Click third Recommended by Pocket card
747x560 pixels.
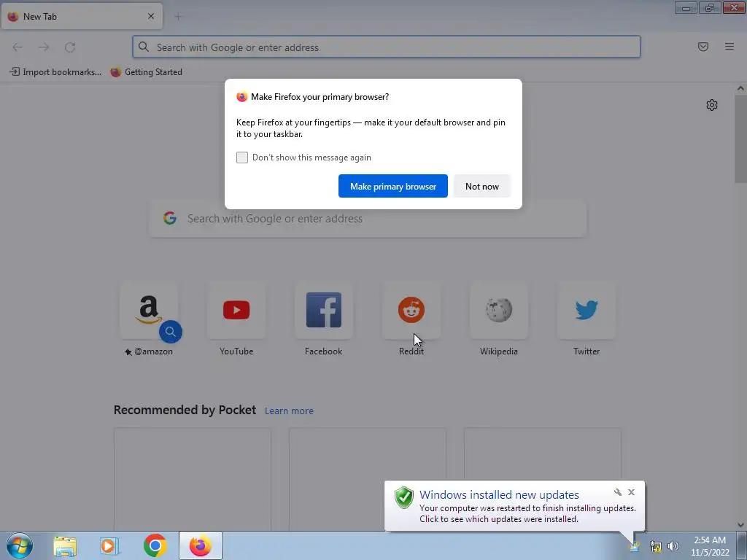543,455
